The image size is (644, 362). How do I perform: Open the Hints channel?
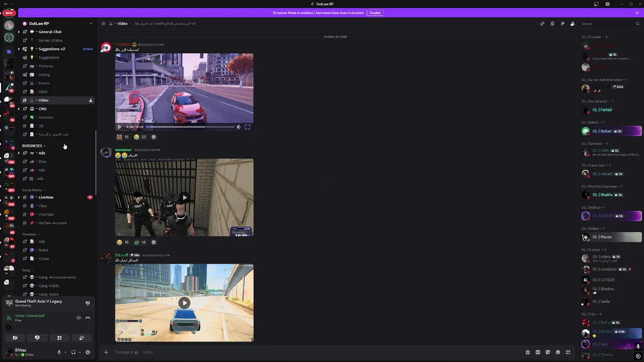tap(56, 92)
